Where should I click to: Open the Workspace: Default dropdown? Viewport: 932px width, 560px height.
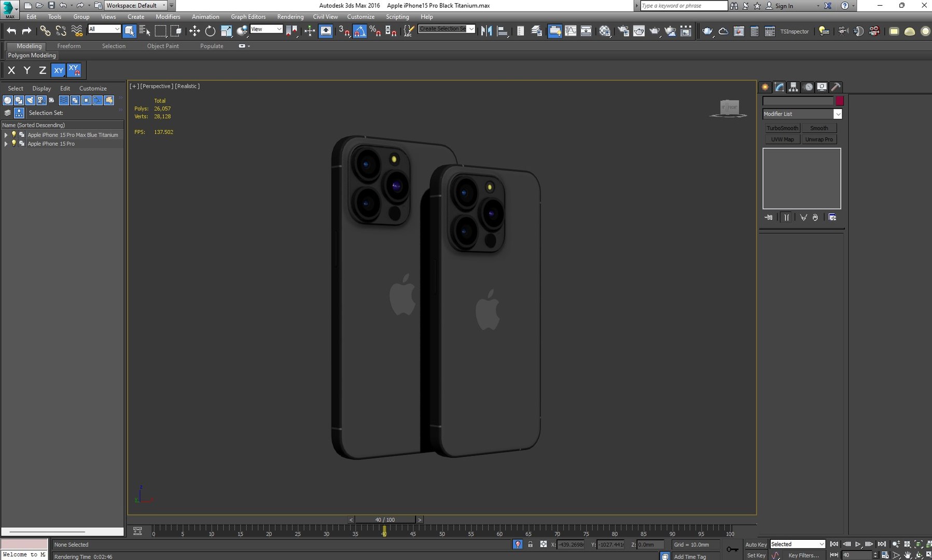(136, 5)
